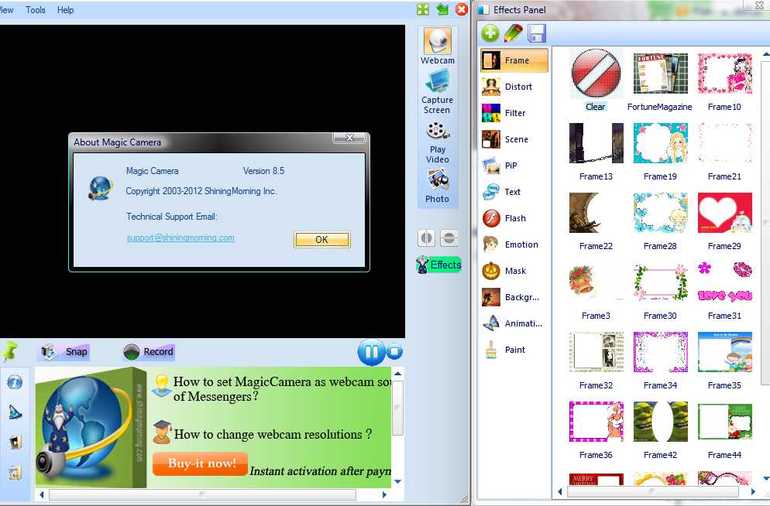Apply the Frame13 thumbnail
770x506 pixels.
[596, 143]
